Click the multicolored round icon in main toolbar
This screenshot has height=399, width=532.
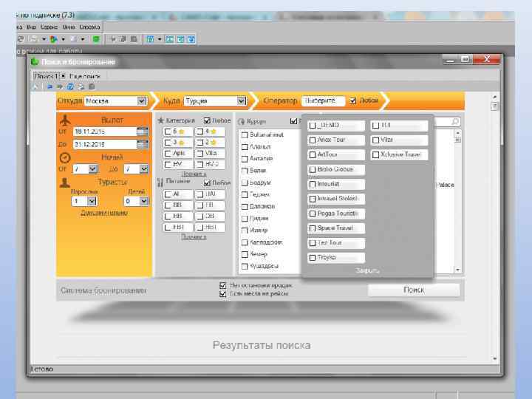click(53, 39)
